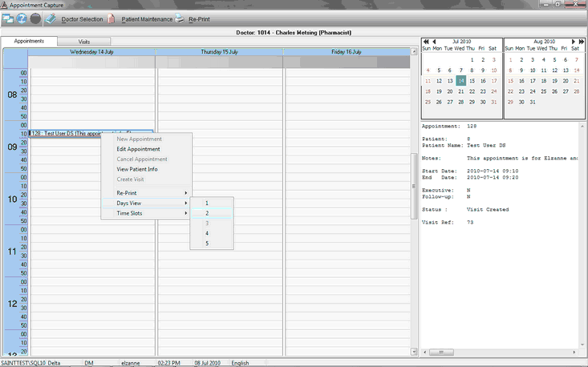Click 'Visit Created' status text
The width and height of the screenshot is (588, 367).
point(488,209)
